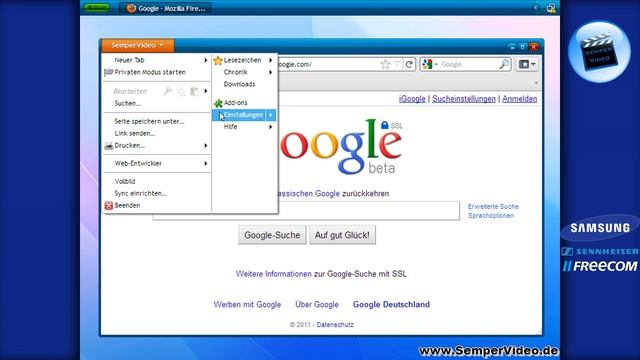Click the Anmelden link

tap(520, 99)
